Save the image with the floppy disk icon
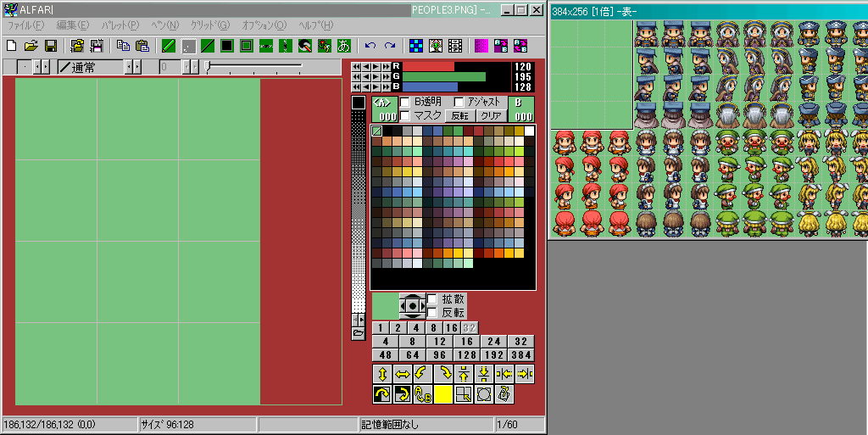Image resolution: width=868 pixels, height=435 pixels. tap(50, 46)
